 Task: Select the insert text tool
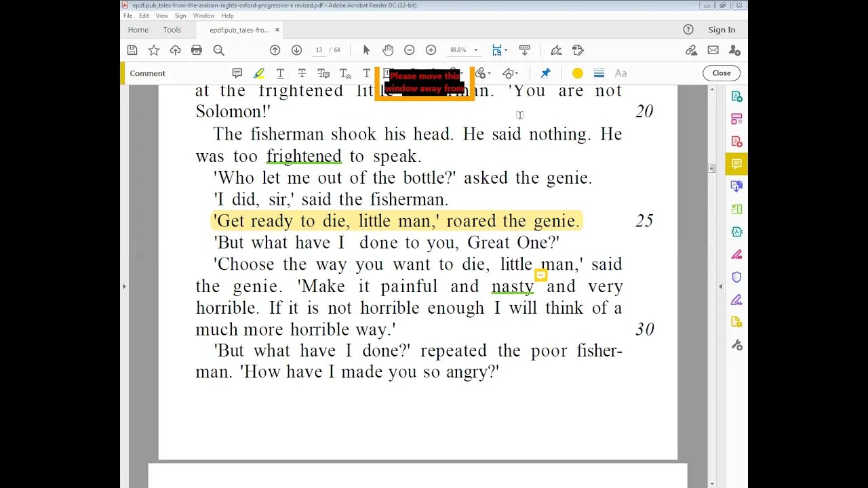(345, 73)
